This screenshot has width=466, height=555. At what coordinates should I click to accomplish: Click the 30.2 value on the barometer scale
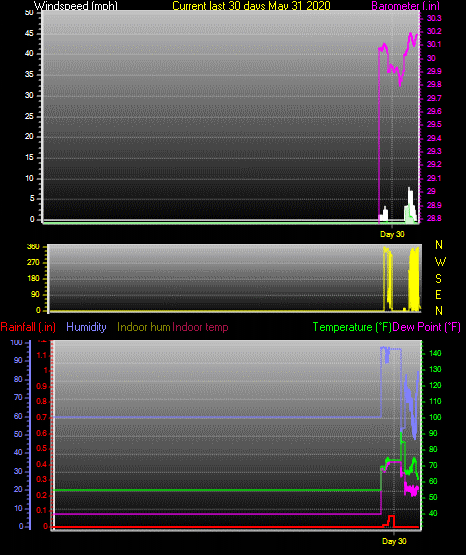point(434,32)
